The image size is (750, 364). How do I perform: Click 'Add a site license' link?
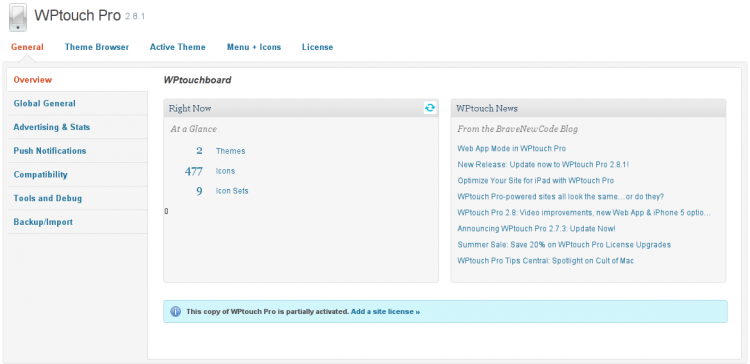click(x=386, y=312)
